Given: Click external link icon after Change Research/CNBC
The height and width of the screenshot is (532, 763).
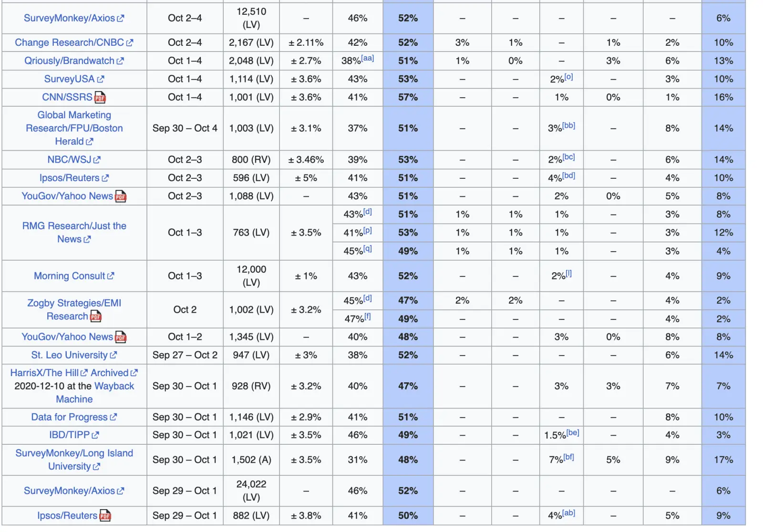Looking at the screenshot, I should tap(130, 43).
